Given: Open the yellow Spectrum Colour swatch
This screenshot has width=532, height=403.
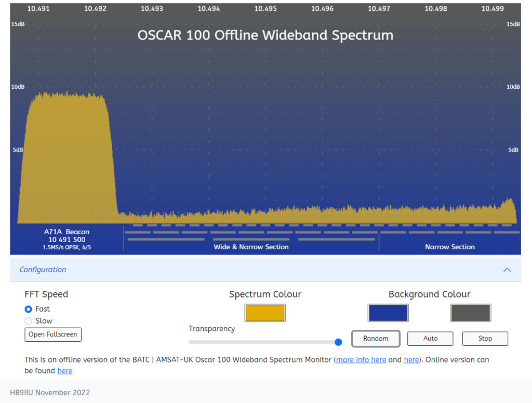Looking at the screenshot, I should [x=265, y=313].
